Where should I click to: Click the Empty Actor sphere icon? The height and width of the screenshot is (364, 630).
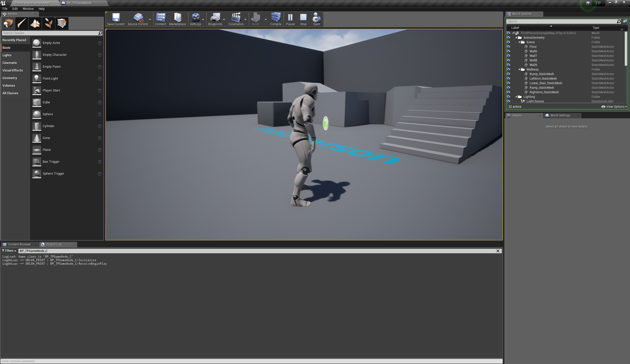37,43
